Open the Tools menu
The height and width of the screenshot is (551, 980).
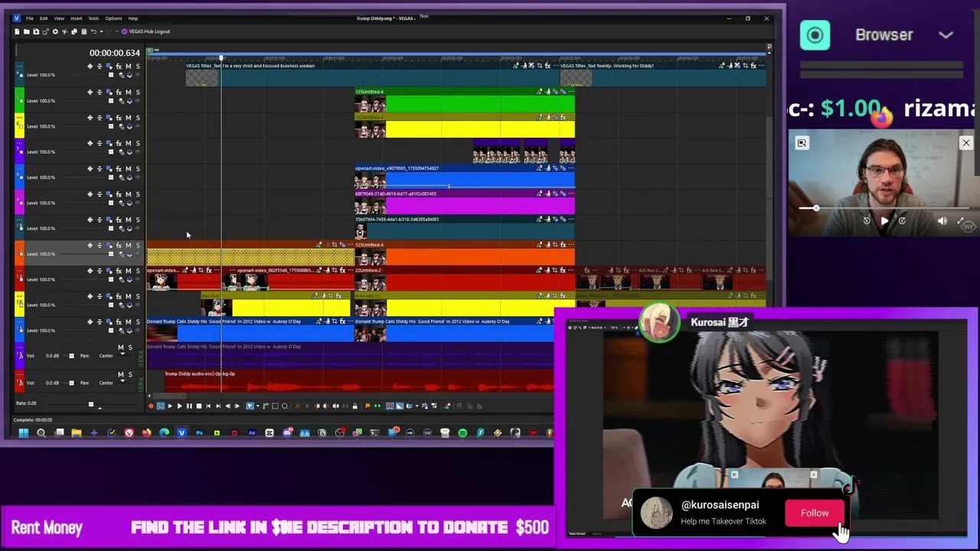coord(93,18)
